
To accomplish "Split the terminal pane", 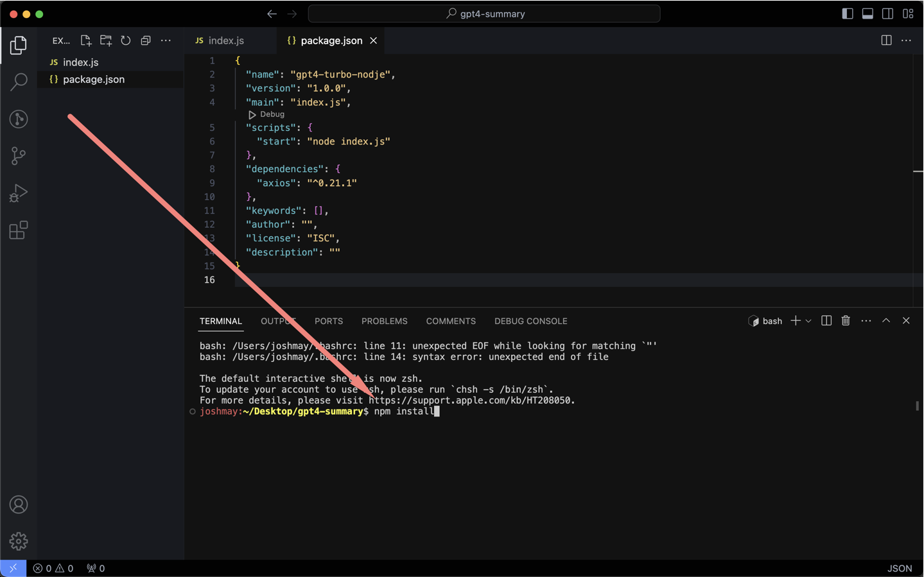I will click(x=826, y=321).
